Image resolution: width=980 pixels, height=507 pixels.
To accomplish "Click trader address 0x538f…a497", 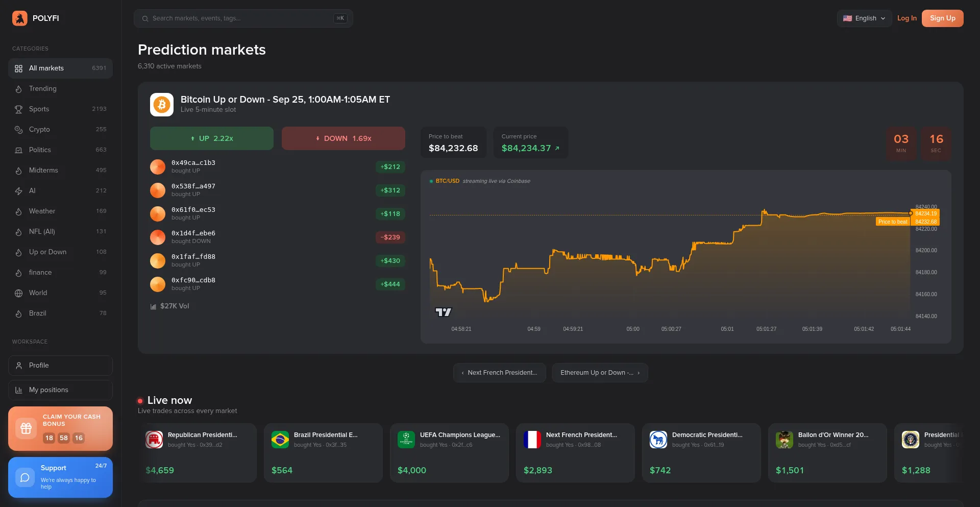I will pyautogui.click(x=193, y=186).
